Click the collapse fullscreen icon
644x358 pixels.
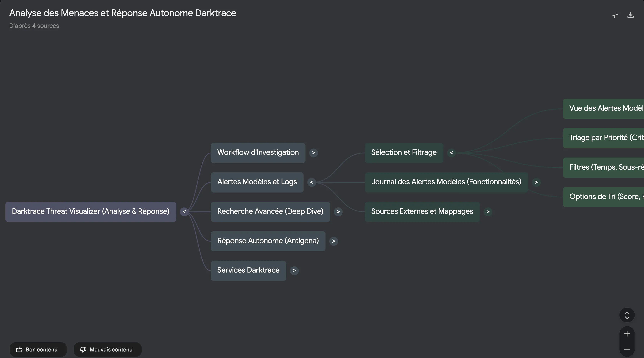click(x=615, y=15)
